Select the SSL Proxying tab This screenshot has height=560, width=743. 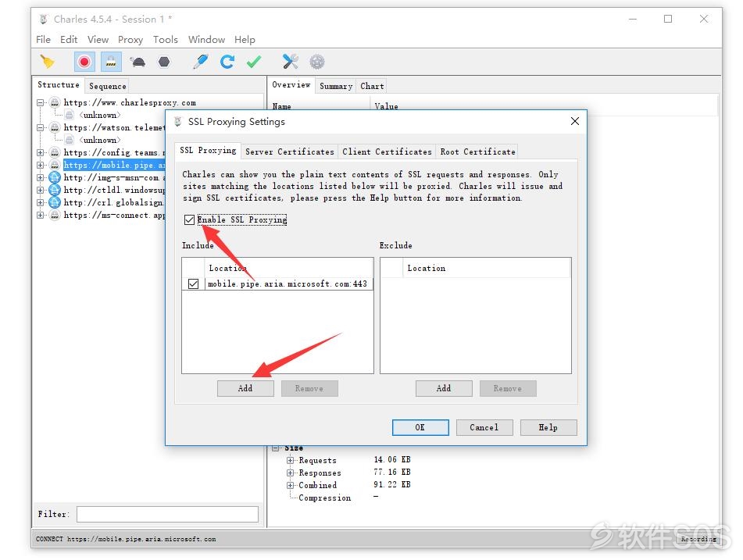tap(208, 151)
